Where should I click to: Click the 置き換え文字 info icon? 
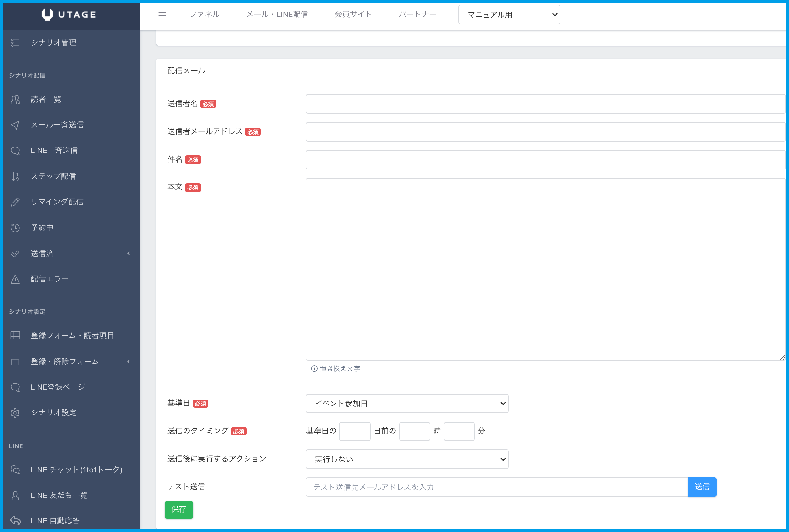[x=314, y=368]
